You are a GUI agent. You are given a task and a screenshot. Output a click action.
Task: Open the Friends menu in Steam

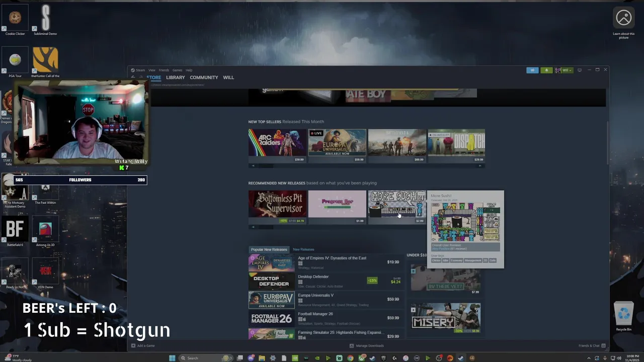164,70
